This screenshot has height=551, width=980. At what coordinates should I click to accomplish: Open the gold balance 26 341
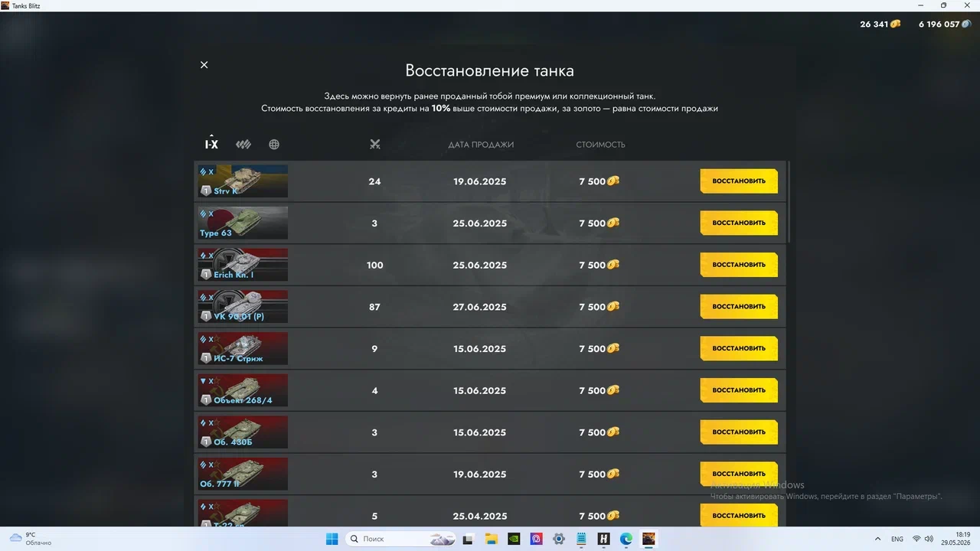pos(880,24)
